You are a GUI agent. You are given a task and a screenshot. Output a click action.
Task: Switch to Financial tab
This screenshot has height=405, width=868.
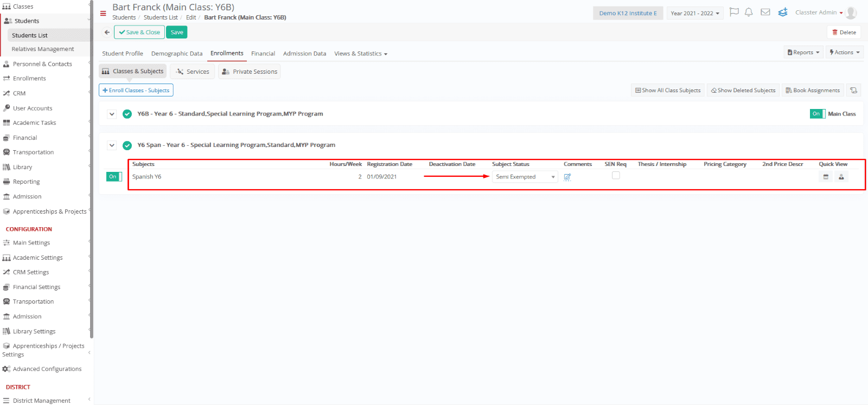tap(263, 54)
